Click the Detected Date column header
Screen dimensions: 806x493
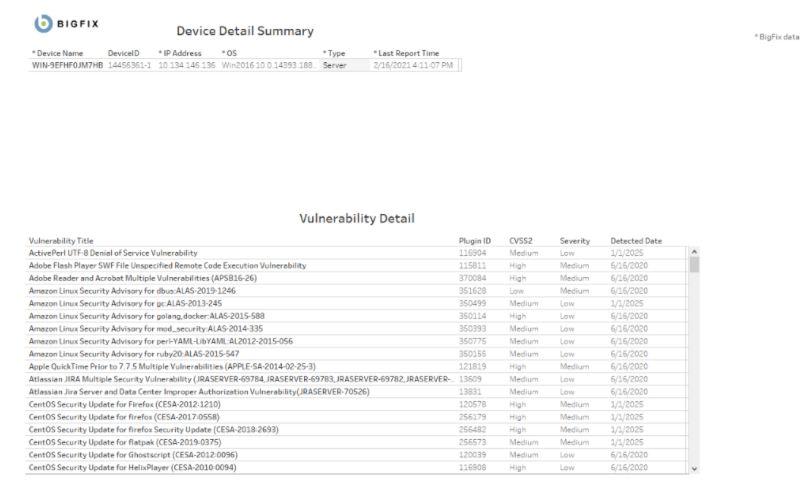coord(636,241)
